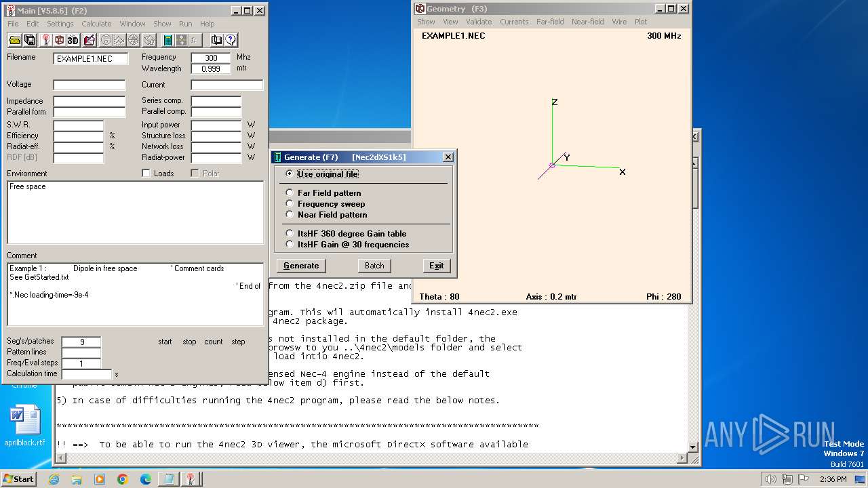Switch to 4nec2 antenna taskbar button

(x=191, y=479)
